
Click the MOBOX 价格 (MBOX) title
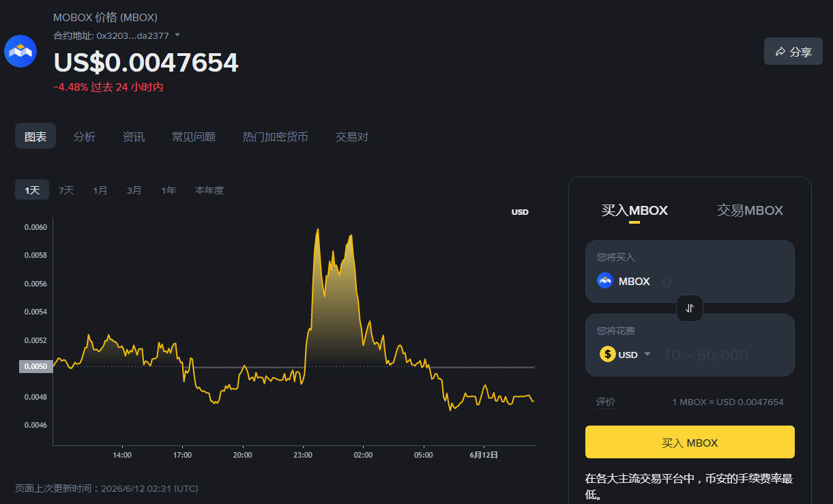point(105,17)
